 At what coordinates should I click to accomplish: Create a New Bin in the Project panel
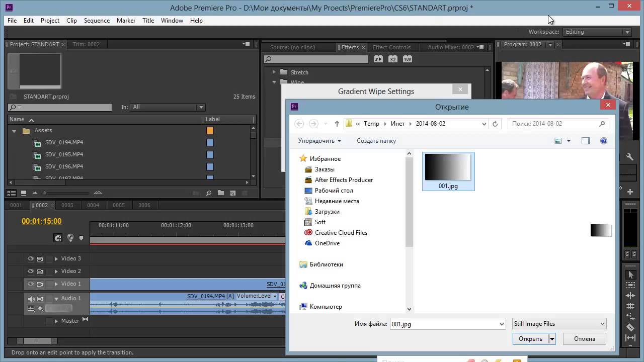click(221, 193)
